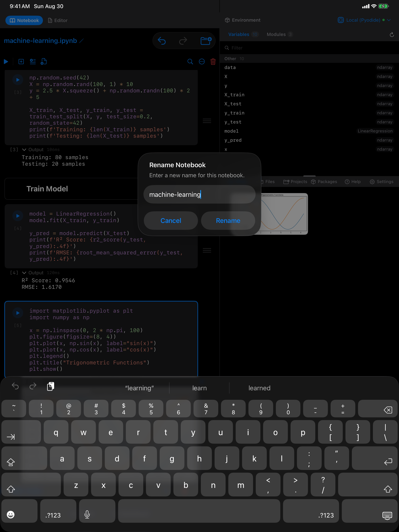Choose the 'learned' keyboard suggestion
This screenshot has width=399, height=532.
coord(259,388)
